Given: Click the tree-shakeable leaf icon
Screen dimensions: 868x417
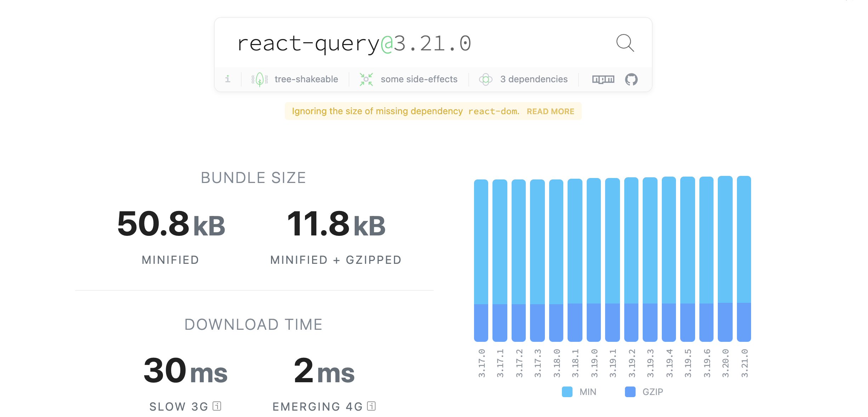Looking at the screenshot, I should click(x=259, y=79).
